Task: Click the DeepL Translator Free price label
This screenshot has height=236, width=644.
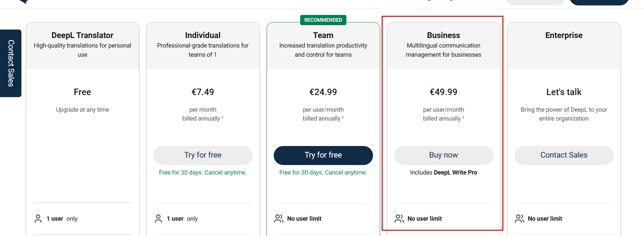Action: pyautogui.click(x=83, y=92)
